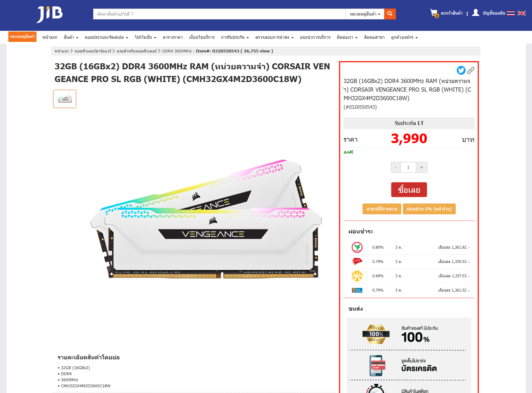Open DDR4 3600MHz breadcrumb link
532x393 pixels.
pyautogui.click(x=177, y=51)
